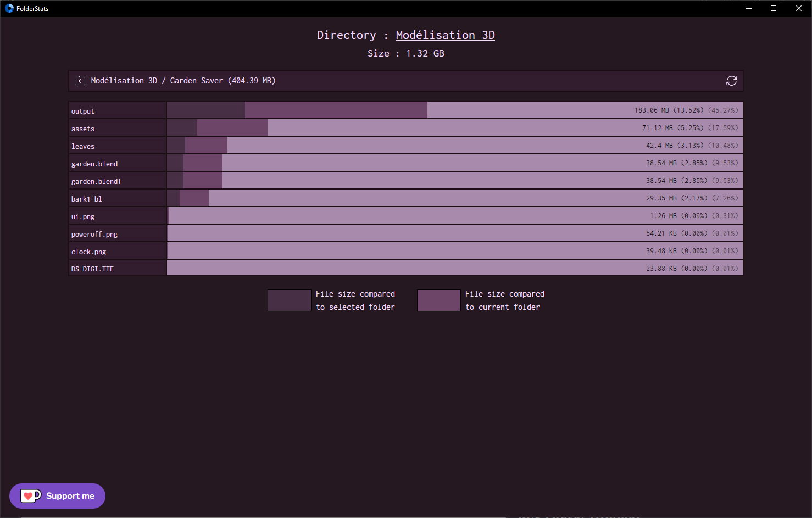Minimize the FolderStats window
The image size is (812, 518).
(x=748, y=8)
